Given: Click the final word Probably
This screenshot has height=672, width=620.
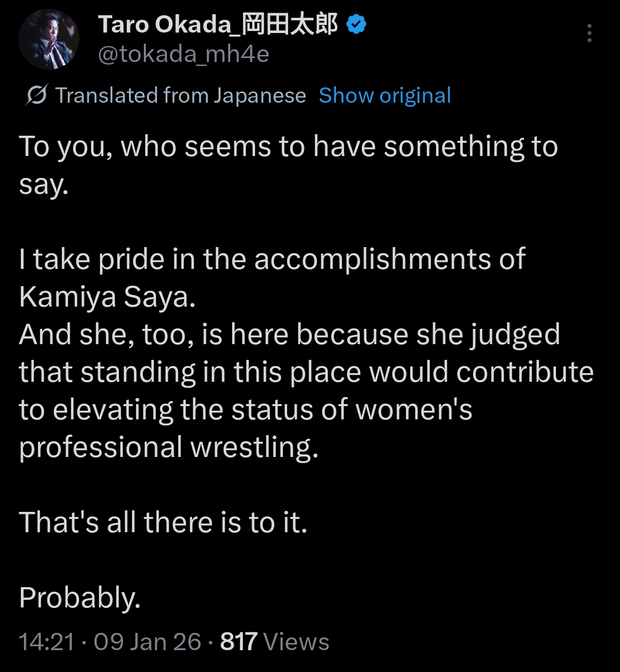Looking at the screenshot, I should (x=80, y=598).
